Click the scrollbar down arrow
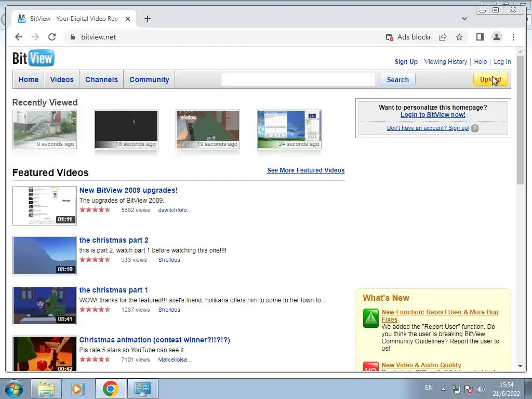This screenshot has height=399, width=532. point(520,366)
